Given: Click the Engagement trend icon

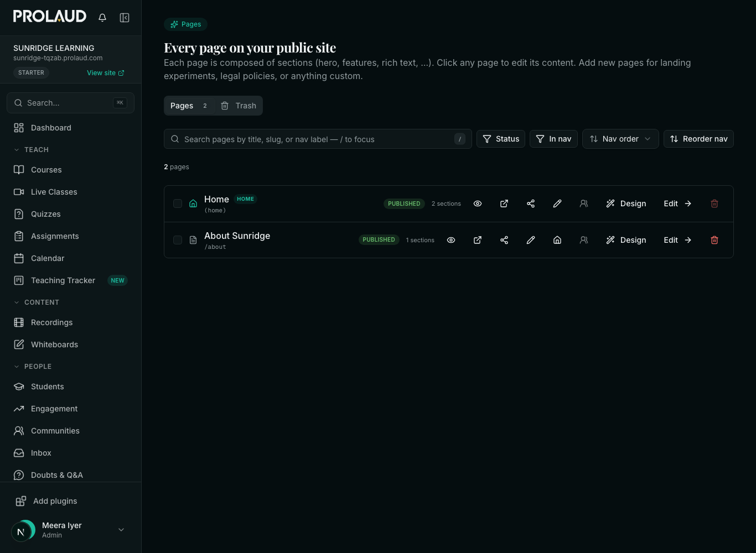Looking at the screenshot, I should click(x=19, y=409).
